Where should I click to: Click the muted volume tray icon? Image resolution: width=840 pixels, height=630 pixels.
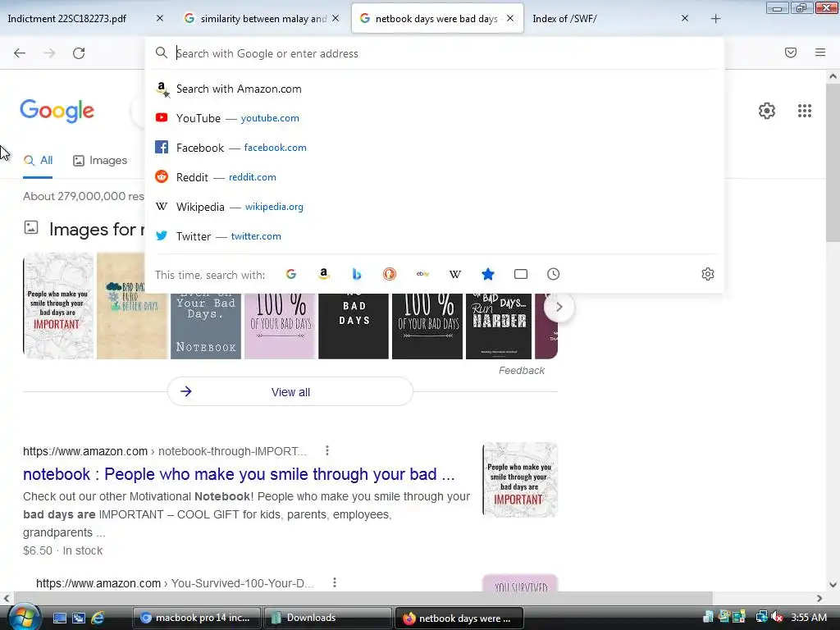[x=778, y=618]
